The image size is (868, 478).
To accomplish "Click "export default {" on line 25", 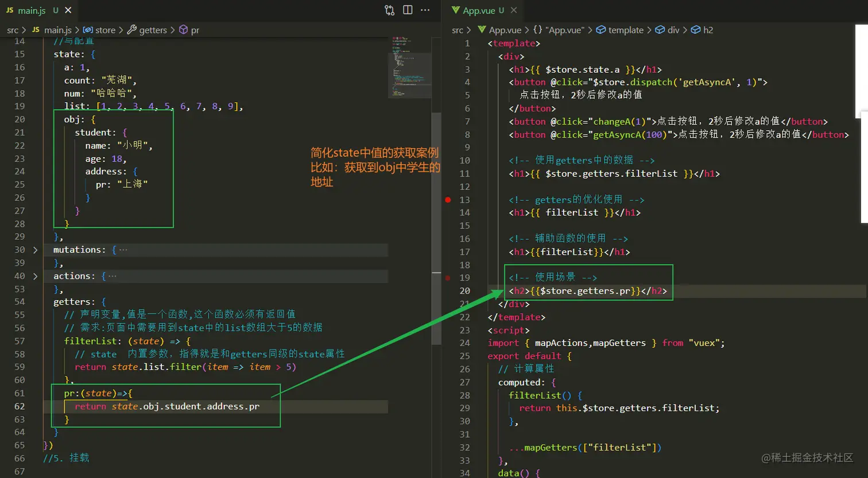I will click(529, 356).
